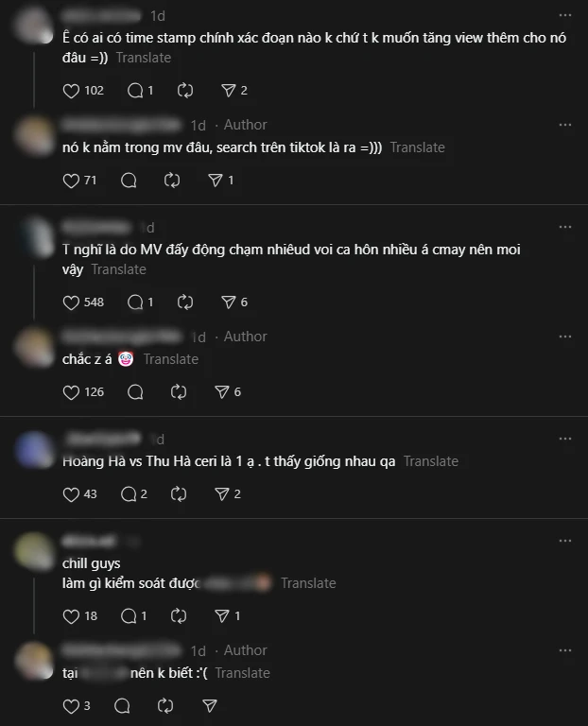Open the 'chill guys' commenter's profile picture
Viewport: 588px width, 726px height.
click(35, 551)
